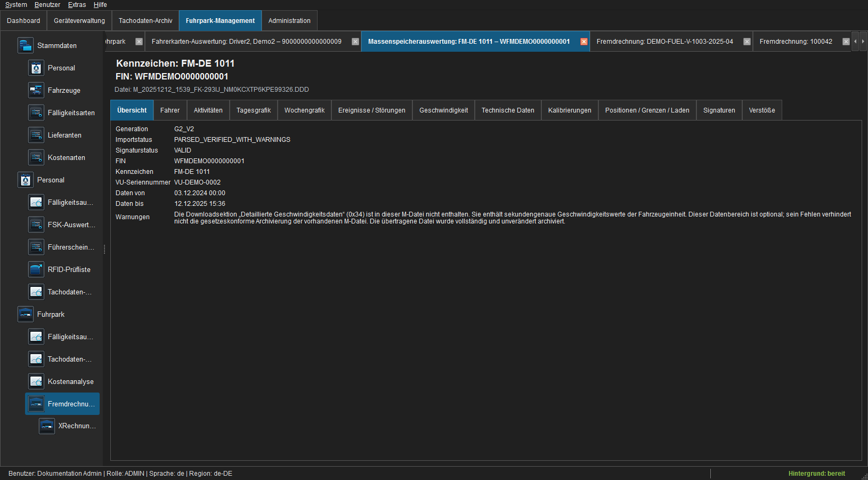
Task: Click the XRechnung sidebar icon
Action: (47, 426)
